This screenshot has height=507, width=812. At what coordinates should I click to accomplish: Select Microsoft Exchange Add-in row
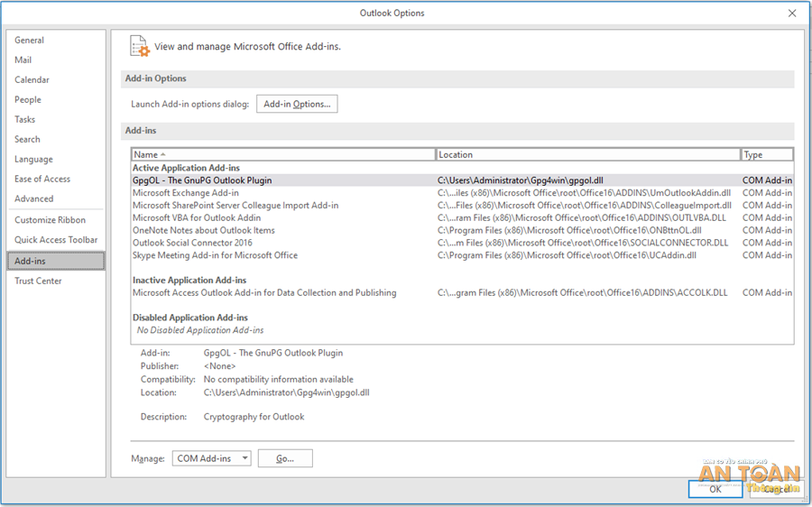186,193
